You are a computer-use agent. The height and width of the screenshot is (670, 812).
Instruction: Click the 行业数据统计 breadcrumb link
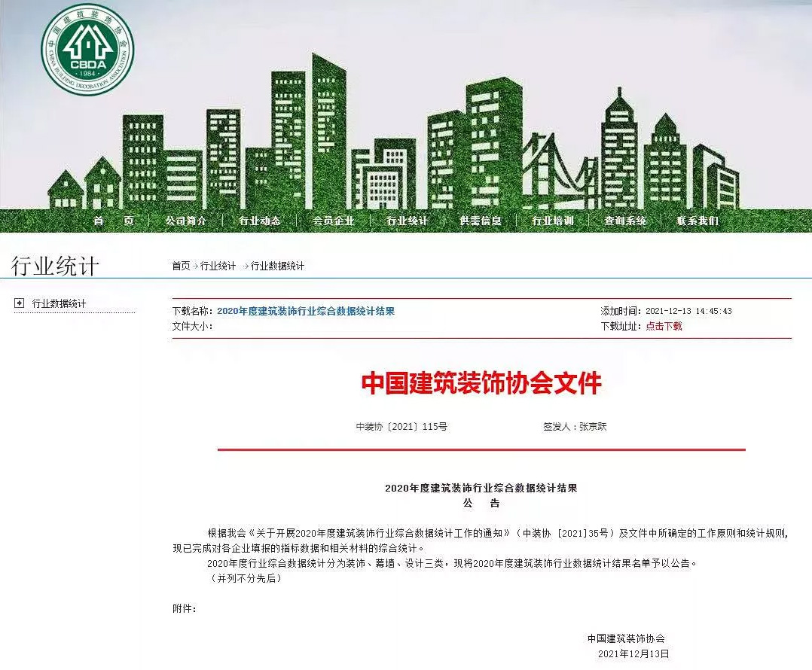[x=277, y=266]
